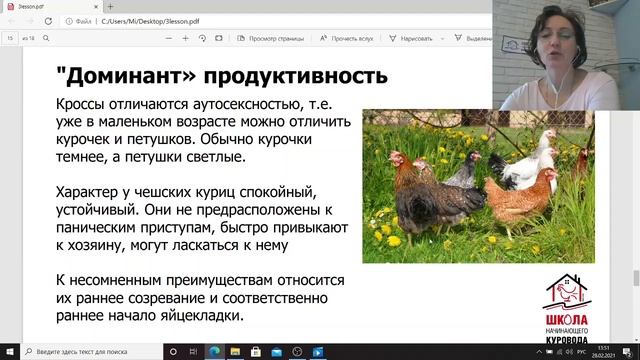Screen dimensions: 640x360
Task: Open PDF search with magnifier icon
Action: (46, 38)
